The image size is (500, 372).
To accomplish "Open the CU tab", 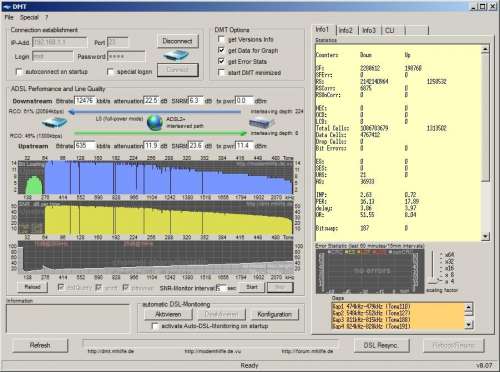I will [390, 30].
